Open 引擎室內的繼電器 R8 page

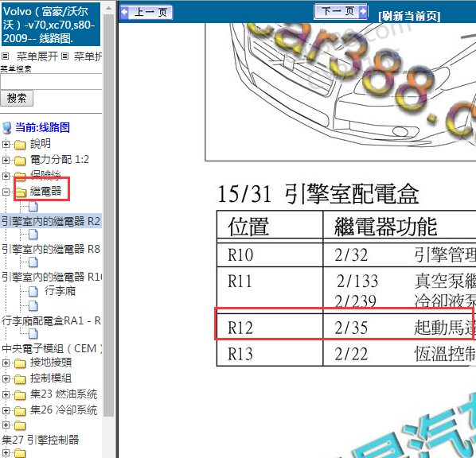coord(51,250)
